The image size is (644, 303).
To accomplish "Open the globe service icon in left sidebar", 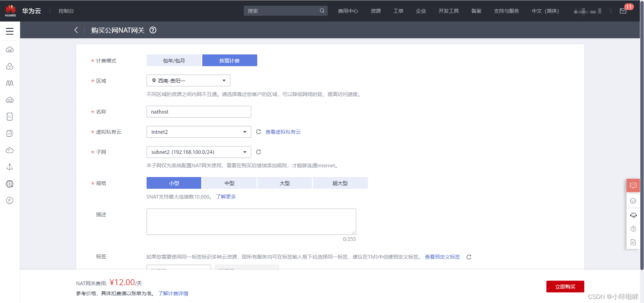I will pyautogui.click(x=10, y=184).
